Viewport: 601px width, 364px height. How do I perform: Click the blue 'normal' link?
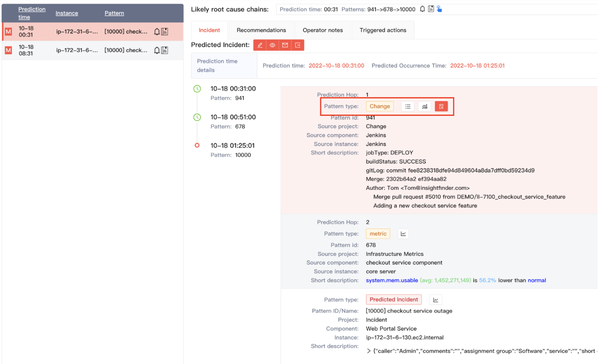click(537, 281)
